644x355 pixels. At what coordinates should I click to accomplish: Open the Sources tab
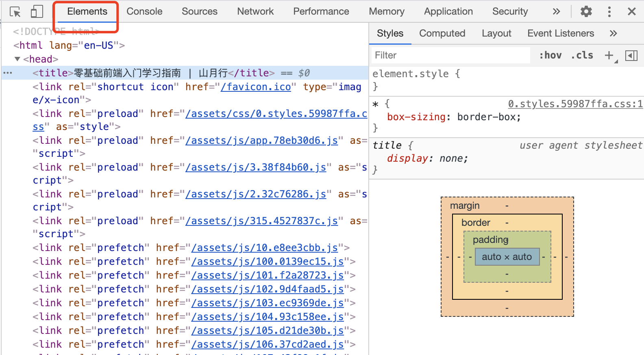(200, 11)
